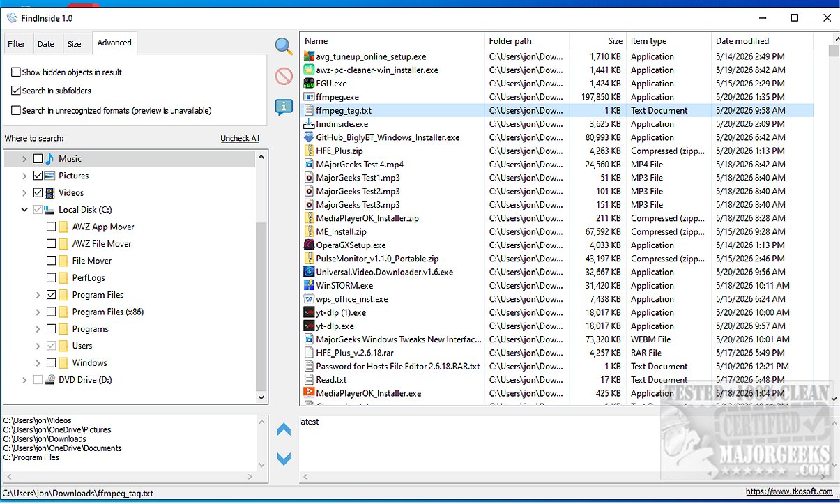Select the ffmpeg_tag.txt result row
The width and height of the screenshot is (840, 504).
pos(556,110)
